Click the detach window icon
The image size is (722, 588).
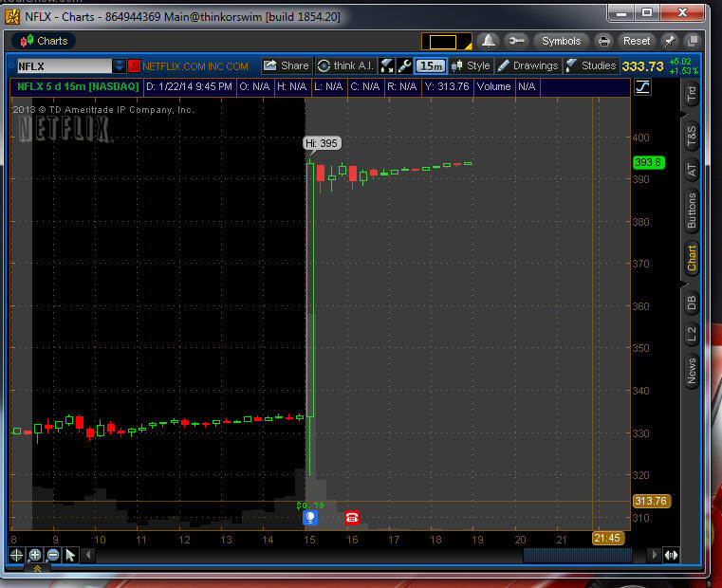pos(692,41)
